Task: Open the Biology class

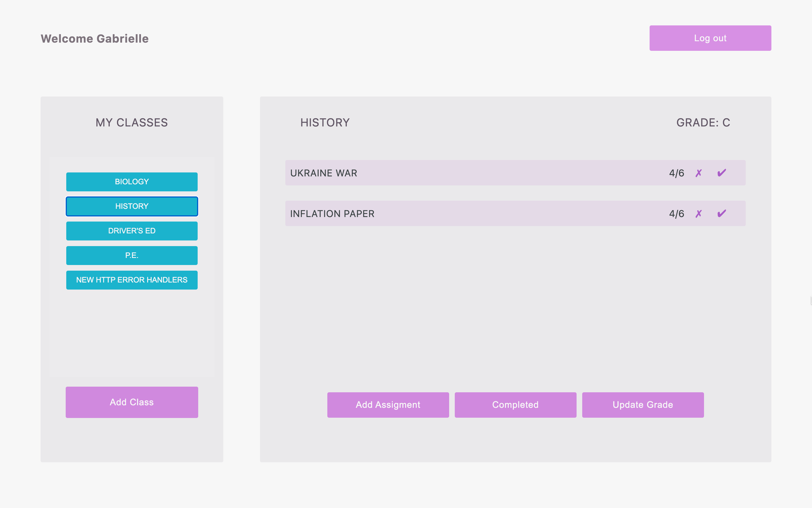Action: pyautogui.click(x=132, y=182)
